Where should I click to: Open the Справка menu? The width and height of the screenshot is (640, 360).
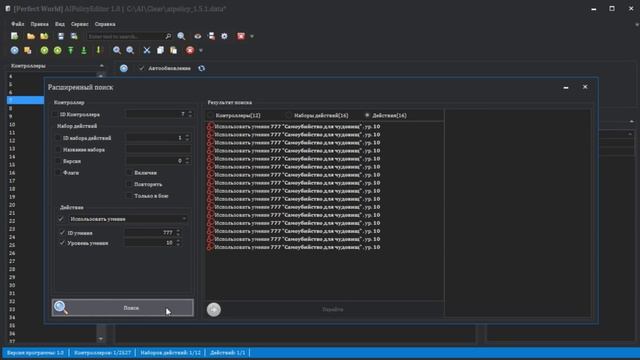[x=105, y=24]
